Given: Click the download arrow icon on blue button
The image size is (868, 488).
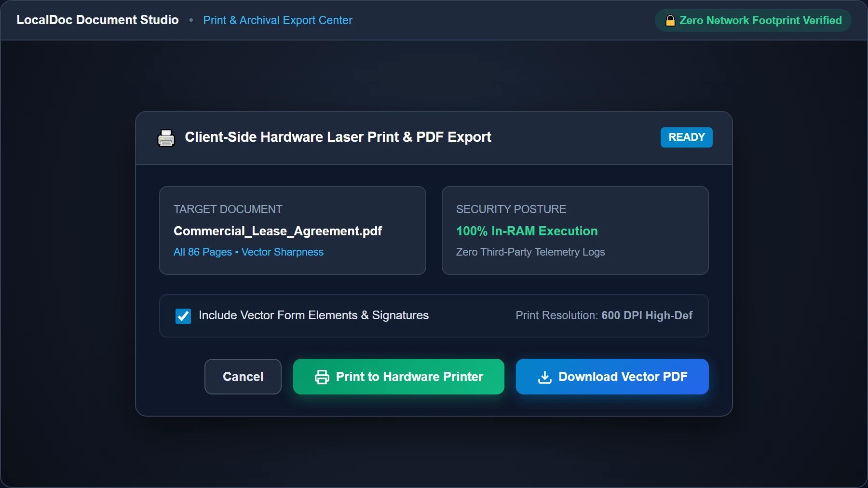Looking at the screenshot, I should [545, 377].
